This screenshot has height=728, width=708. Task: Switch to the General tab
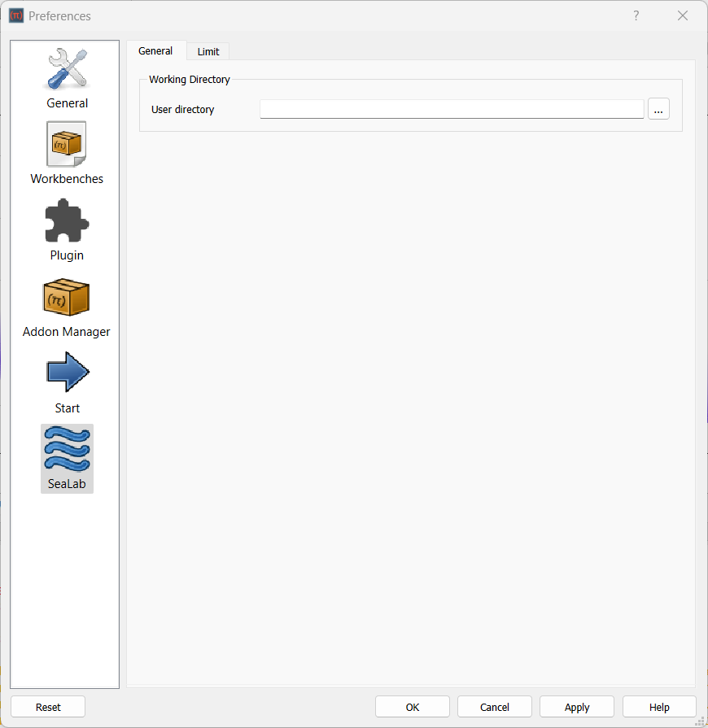[x=155, y=50]
